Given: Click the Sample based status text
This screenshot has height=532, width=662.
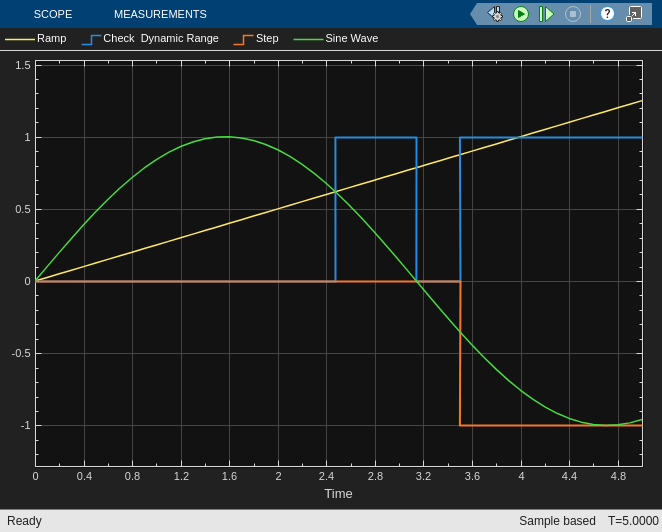Looking at the screenshot, I should (557, 521).
